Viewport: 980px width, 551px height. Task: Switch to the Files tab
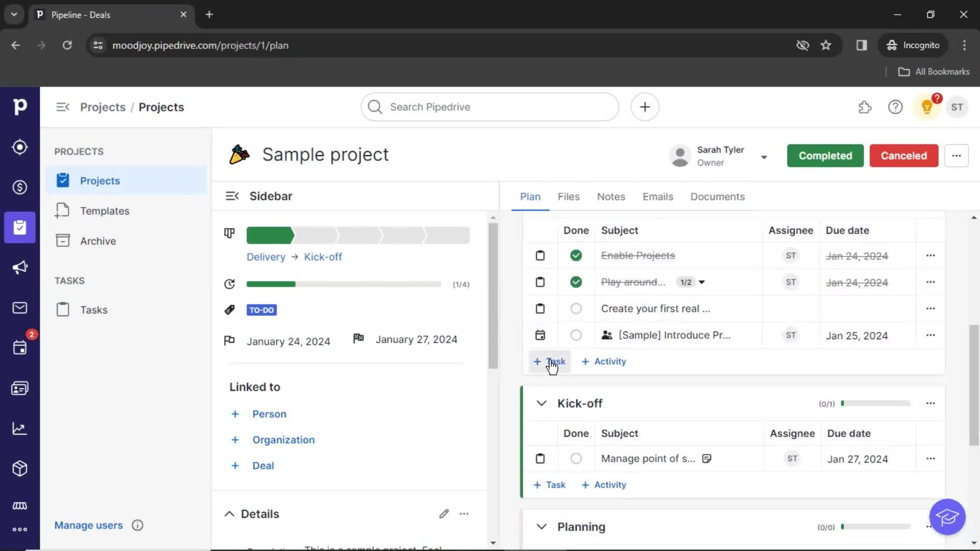(568, 196)
